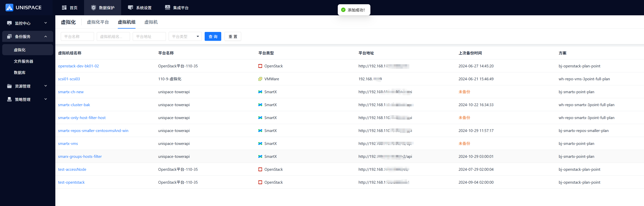644x206 pixels.
Task: Switch to the 虚拟化平台 tab
Action: click(98, 22)
